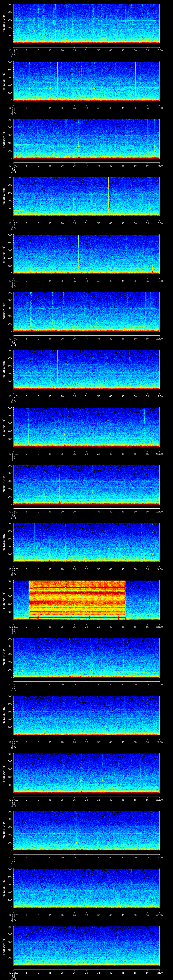The image size is (173, 980).
Task: Click the 12:30:00 start time label
Action: point(13,973)
